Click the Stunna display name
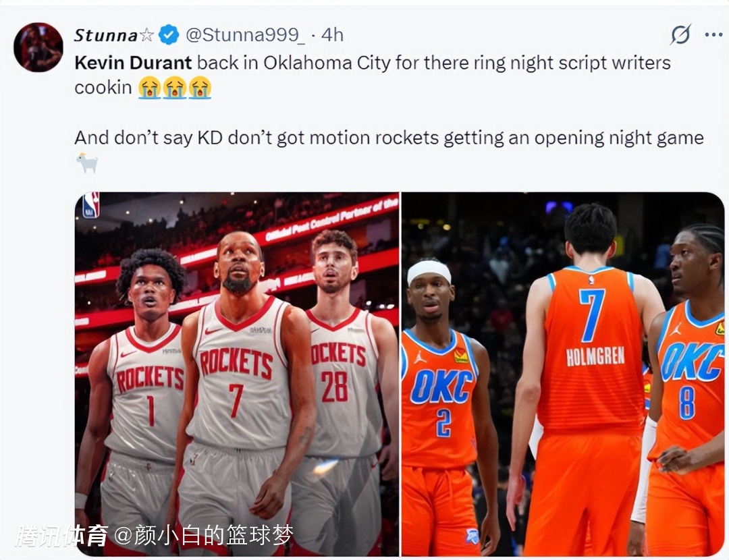The width and height of the screenshot is (729, 560). [x=105, y=35]
